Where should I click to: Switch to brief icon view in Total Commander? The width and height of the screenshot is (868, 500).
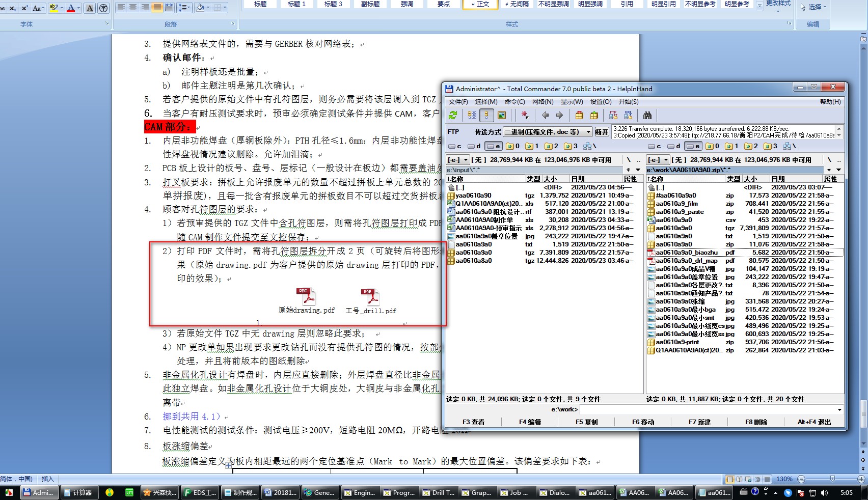[x=472, y=116]
